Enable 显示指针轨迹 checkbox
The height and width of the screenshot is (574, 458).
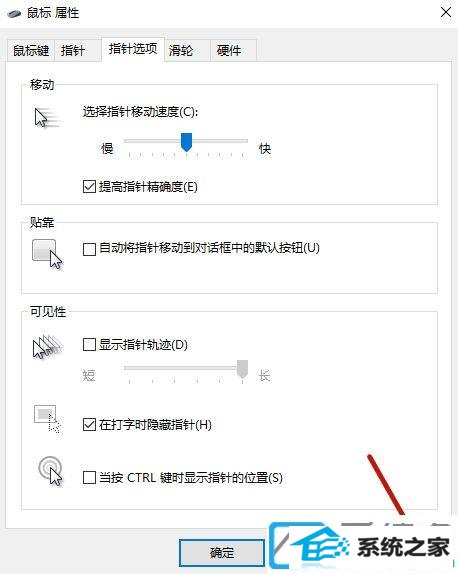pos(89,344)
